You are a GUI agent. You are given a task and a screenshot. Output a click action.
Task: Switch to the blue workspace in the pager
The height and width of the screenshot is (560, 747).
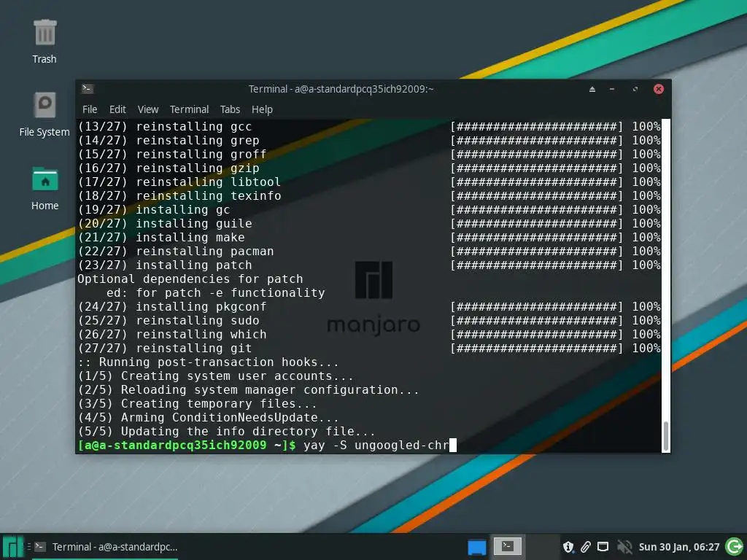click(x=477, y=547)
